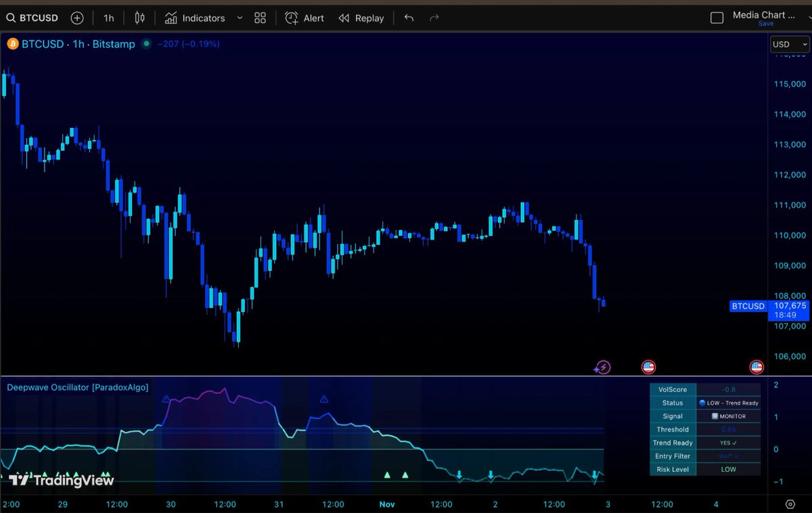Open the US economic event flag near Nov 3
Viewport: 812px width, 513px height.
648,367
